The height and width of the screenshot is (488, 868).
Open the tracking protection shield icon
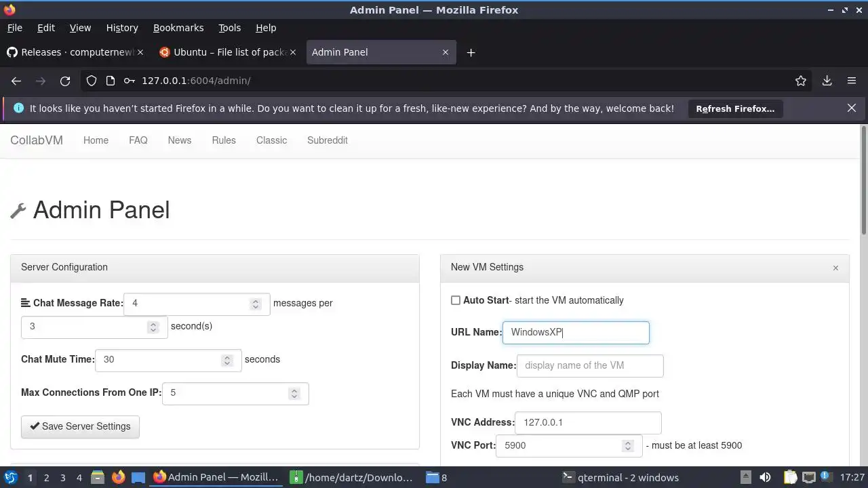tap(92, 81)
